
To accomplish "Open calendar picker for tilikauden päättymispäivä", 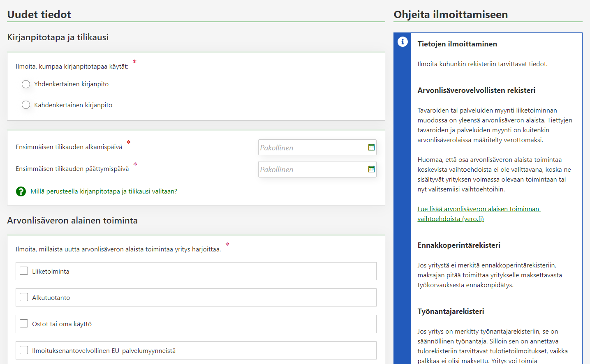I will pos(371,169).
